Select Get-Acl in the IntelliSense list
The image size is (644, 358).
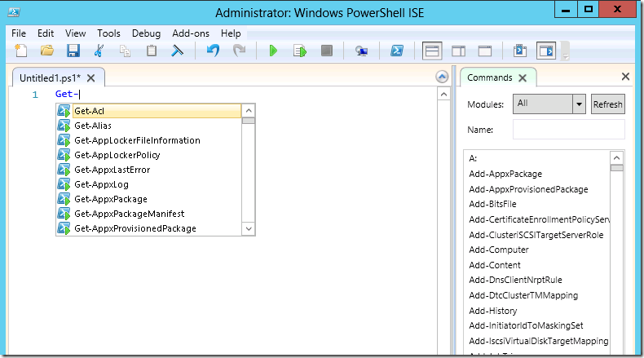point(157,111)
